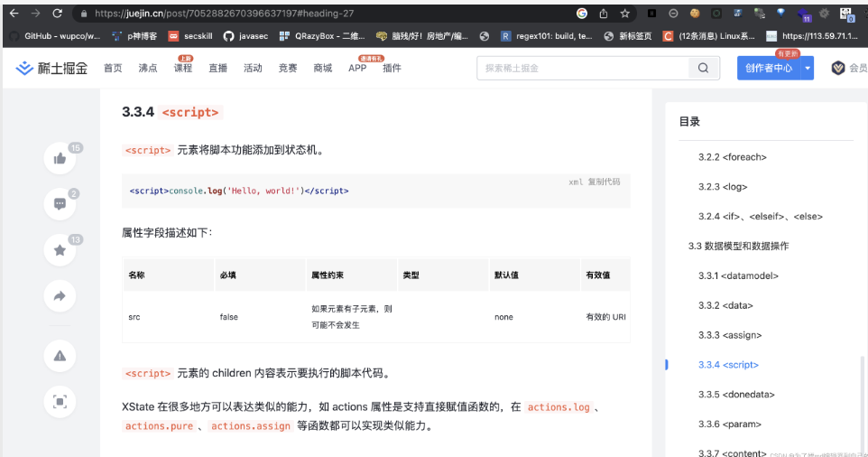Click the actions.log inline code

point(559,407)
